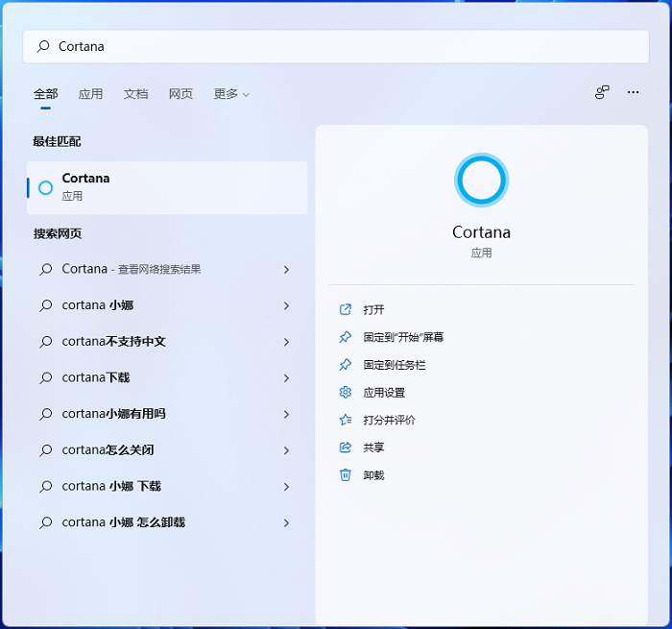Select 'Cortana - 查看网络搜索结果' text
The height and width of the screenshot is (629, 672).
[x=132, y=269]
